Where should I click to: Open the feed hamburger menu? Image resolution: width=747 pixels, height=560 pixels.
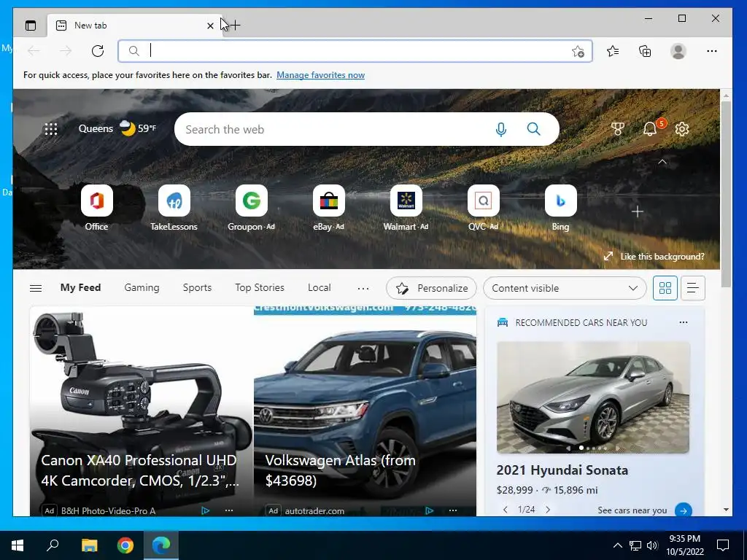(36, 288)
